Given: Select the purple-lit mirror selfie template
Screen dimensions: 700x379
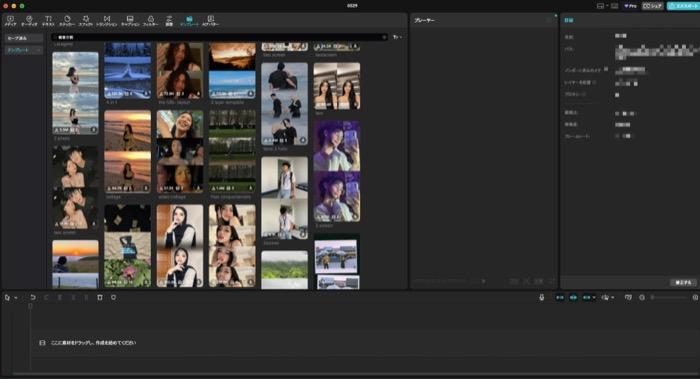Looking at the screenshot, I should [x=337, y=171].
